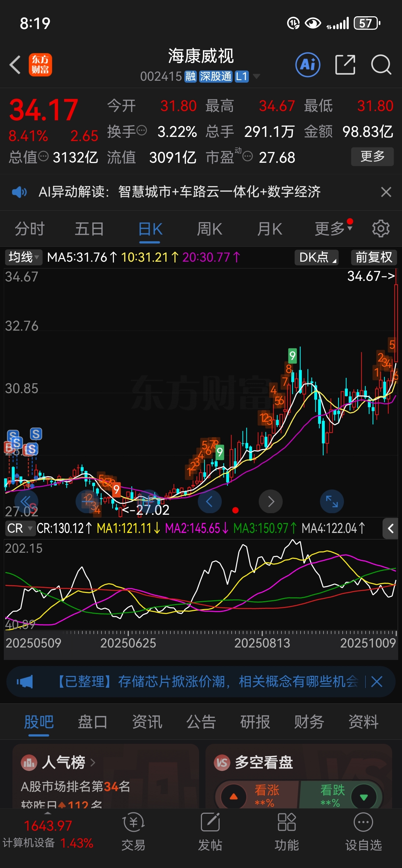The width and height of the screenshot is (402, 868).
Task: Open the 东方财富 logo home
Action: pyautogui.click(x=40, y=65)
